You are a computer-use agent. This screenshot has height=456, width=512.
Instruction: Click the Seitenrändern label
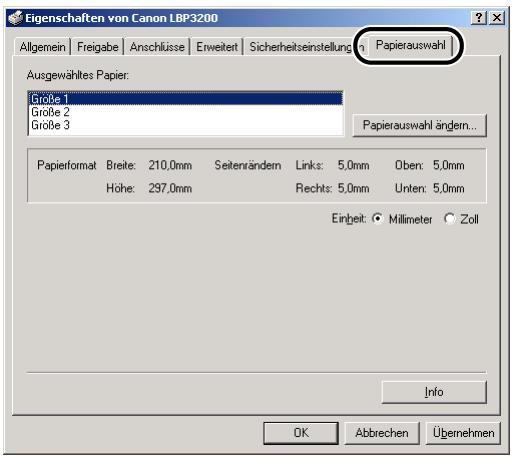248,165
